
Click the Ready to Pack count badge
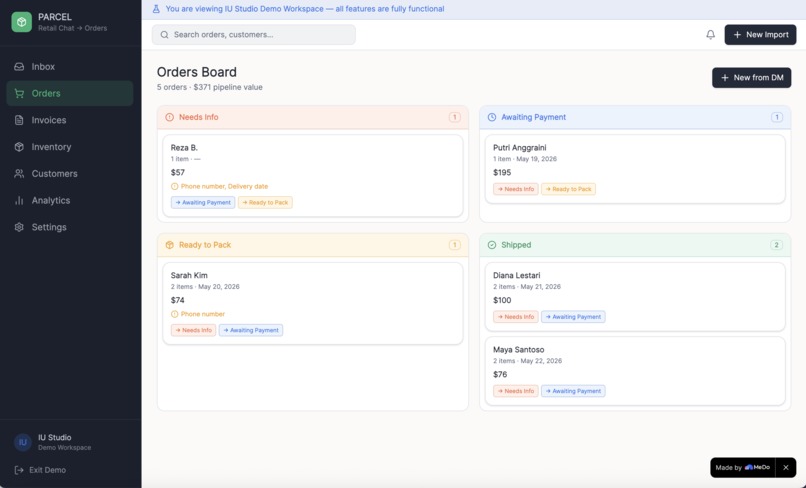tap(454, 245)
